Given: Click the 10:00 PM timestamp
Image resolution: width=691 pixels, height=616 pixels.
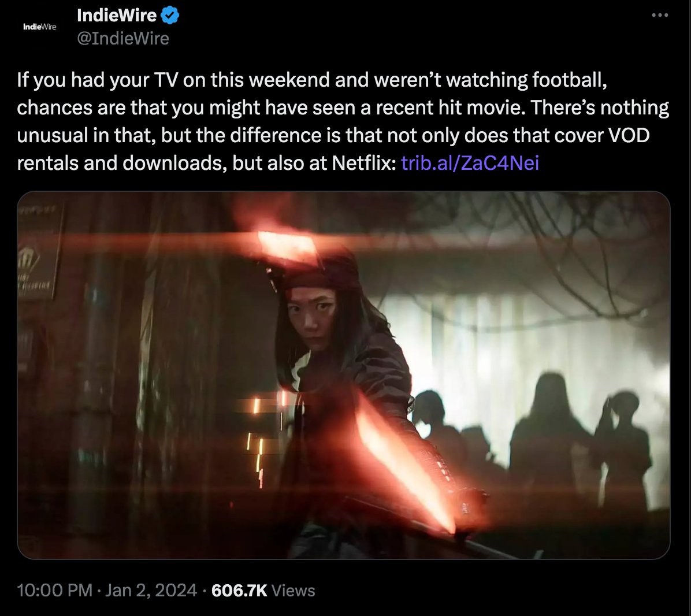Looking at the screenshot, I should pos(55,591).
